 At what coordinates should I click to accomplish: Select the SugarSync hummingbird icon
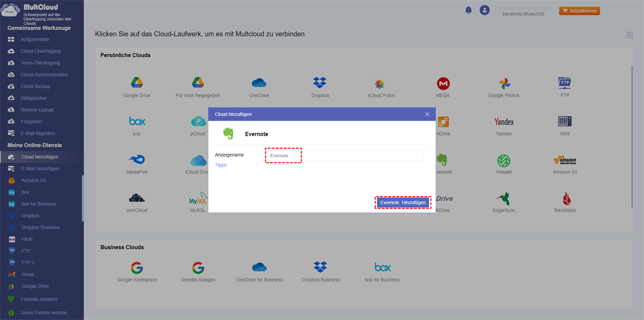click(504, 198)
